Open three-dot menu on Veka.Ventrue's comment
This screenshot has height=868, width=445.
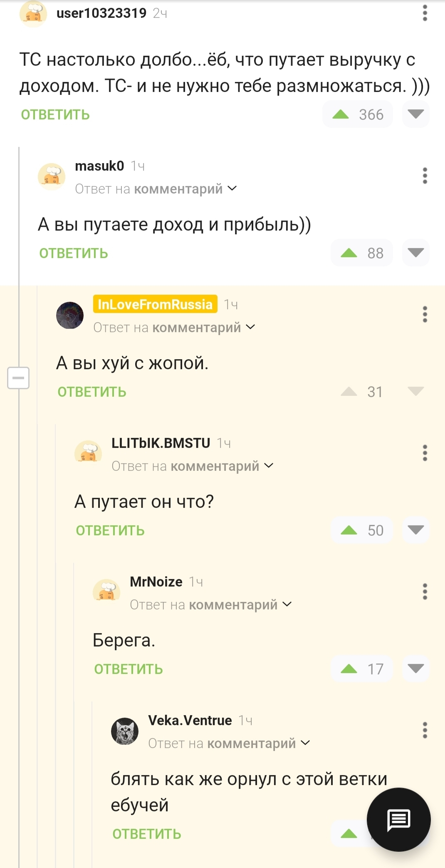click(425, 730)
